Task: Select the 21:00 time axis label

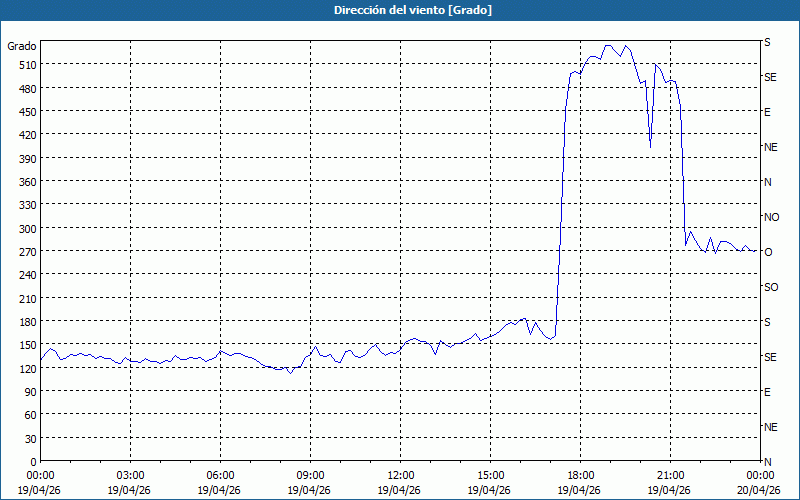Action: pos(670,475)
